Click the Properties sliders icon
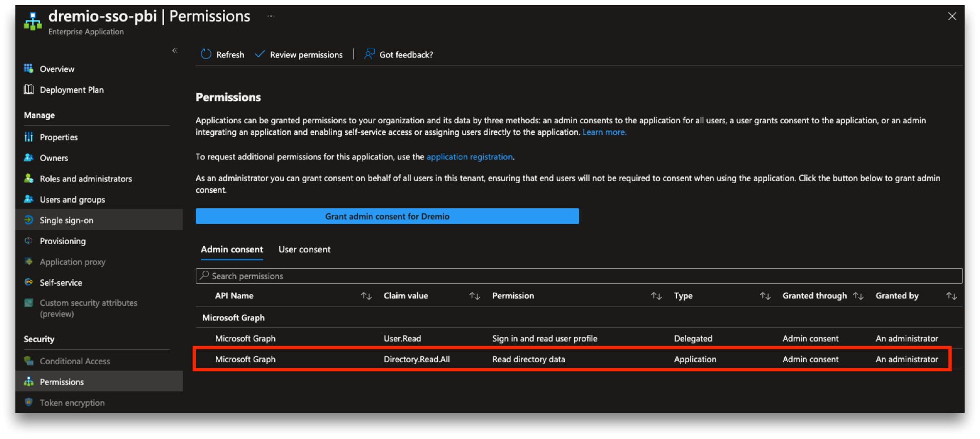This screenshot has width=980, height=439. click(x=29, y=137)
